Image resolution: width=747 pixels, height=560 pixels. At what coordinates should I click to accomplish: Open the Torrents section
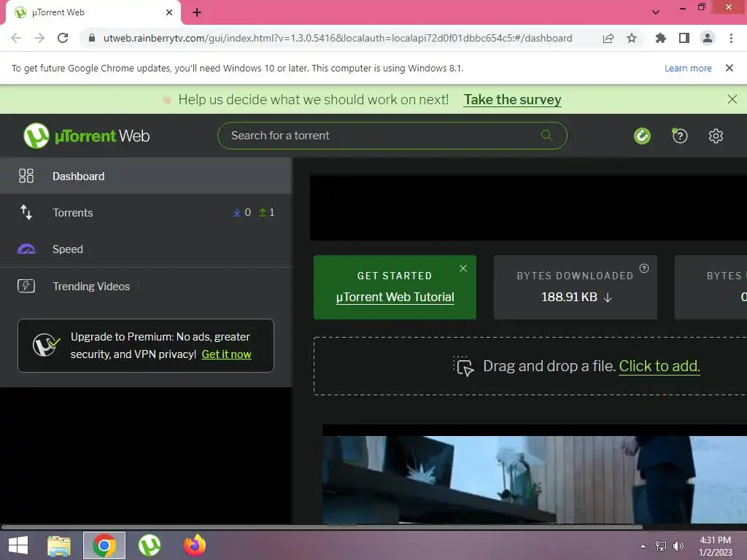pos(146,212)
